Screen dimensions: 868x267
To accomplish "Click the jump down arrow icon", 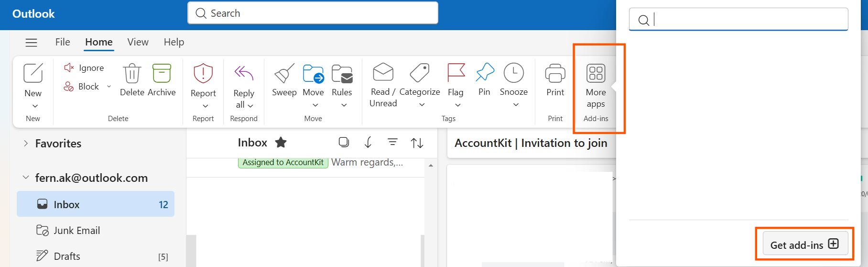I will pos(368,142).
